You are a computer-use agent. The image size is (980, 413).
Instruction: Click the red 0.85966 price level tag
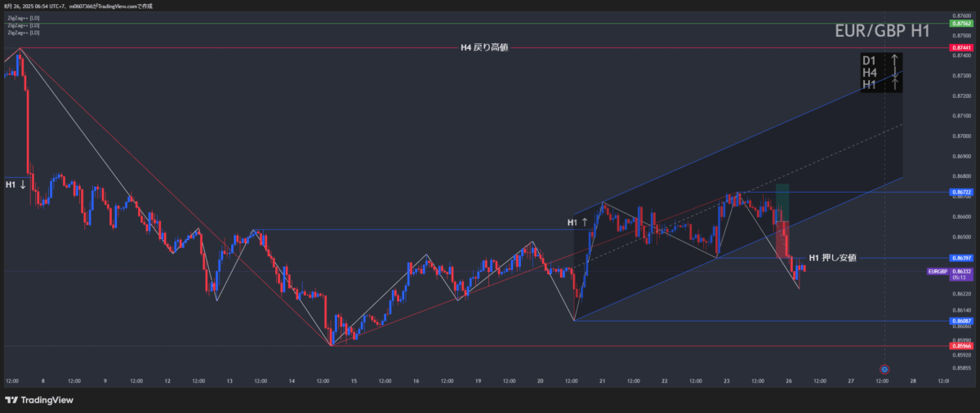click(960, 346)
